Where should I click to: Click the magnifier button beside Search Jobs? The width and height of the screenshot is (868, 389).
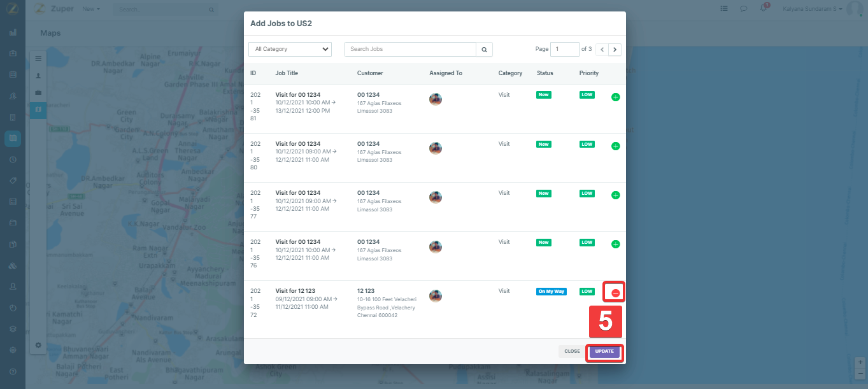pyautogui.click(x=484, y=49)
